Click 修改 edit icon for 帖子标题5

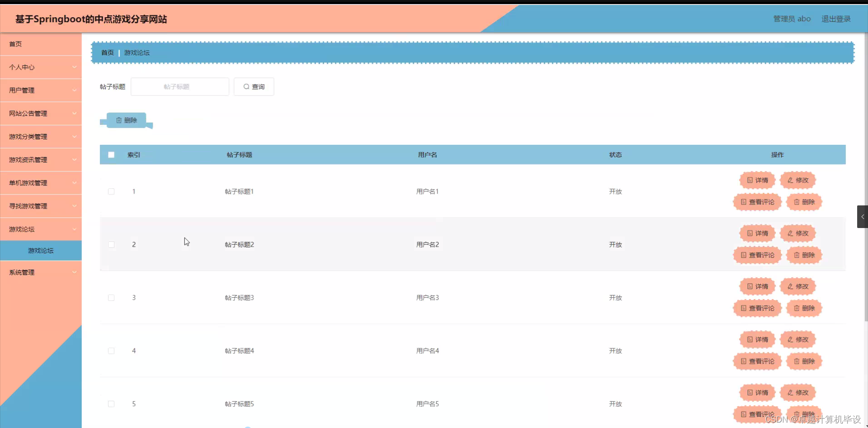click(797, 393)
